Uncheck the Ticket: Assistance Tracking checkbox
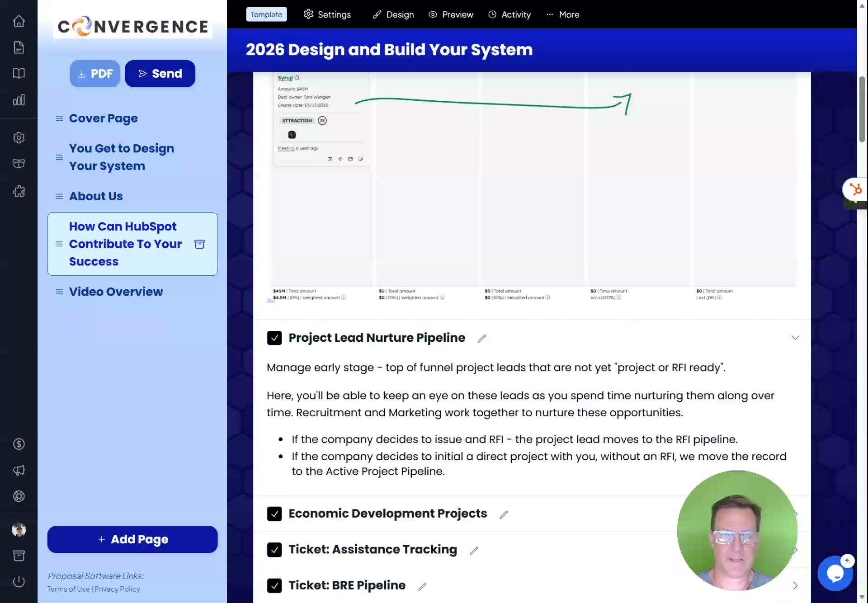868x603 pixels. tap(274, 550)
